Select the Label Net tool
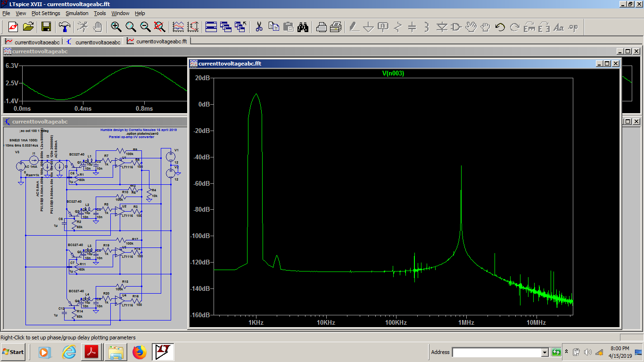644x362 pixels. click(383, 27)
